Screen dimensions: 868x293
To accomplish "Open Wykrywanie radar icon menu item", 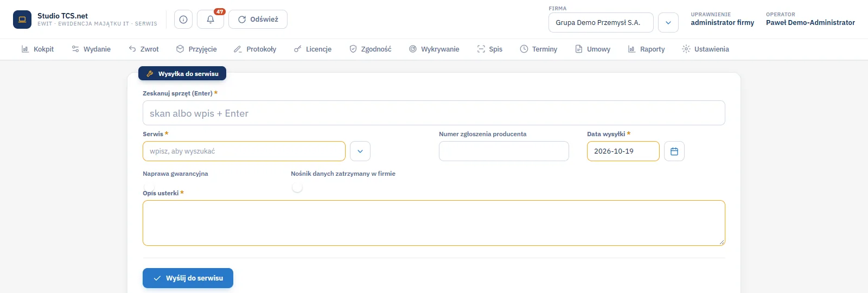I will coord(434,49).
